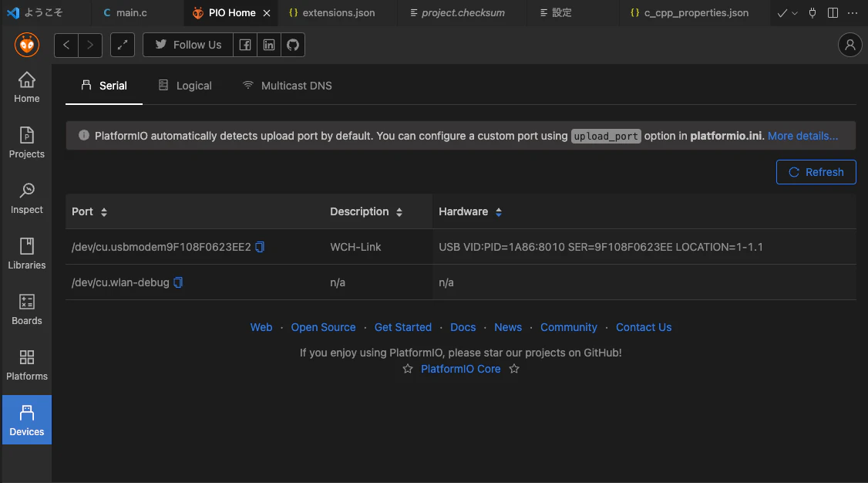Go forward using the right arrow button

90,45
